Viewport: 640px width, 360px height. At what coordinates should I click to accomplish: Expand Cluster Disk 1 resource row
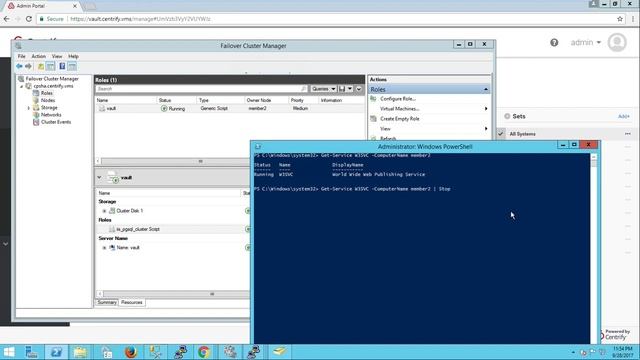(104, 211)
